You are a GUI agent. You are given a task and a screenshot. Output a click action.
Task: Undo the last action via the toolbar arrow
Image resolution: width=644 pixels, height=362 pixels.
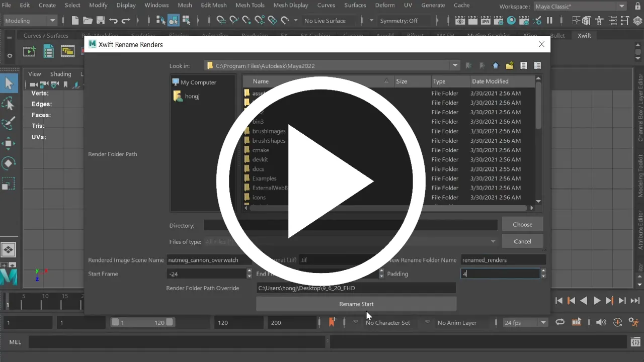pos(113,21)
